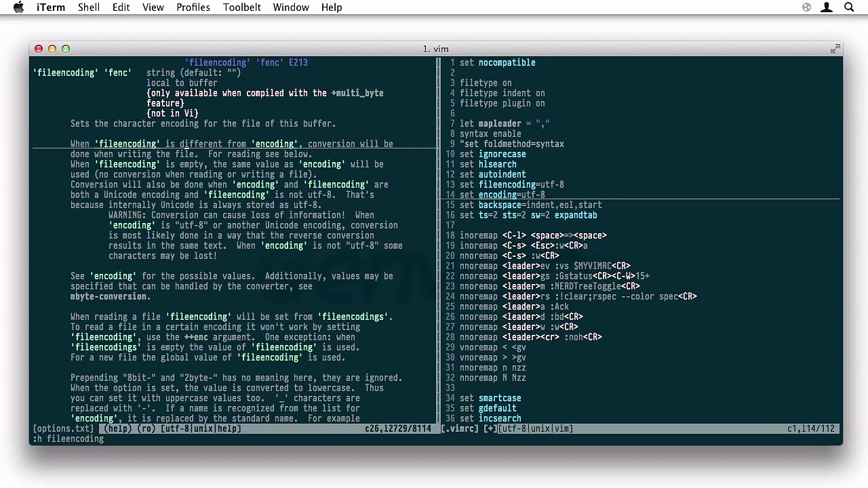This screenshot has height=488, width=868.
Task: Open the iTerm application menu
Action: (x=51, y=7)
